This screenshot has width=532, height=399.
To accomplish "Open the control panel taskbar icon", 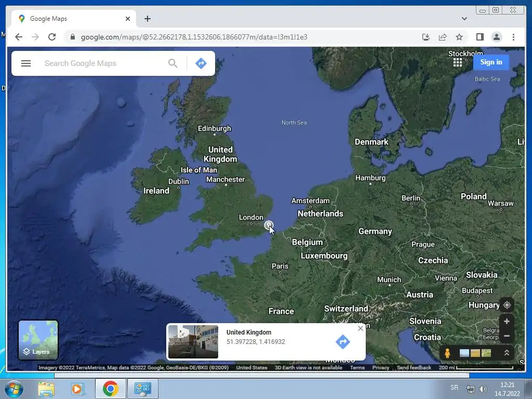I will pos(142,389).
